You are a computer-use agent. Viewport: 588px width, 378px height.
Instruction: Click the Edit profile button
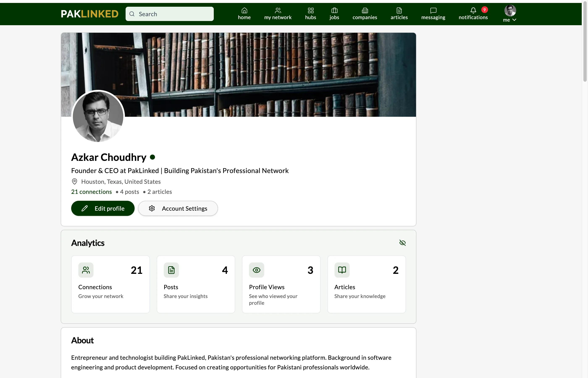point(102,208)
